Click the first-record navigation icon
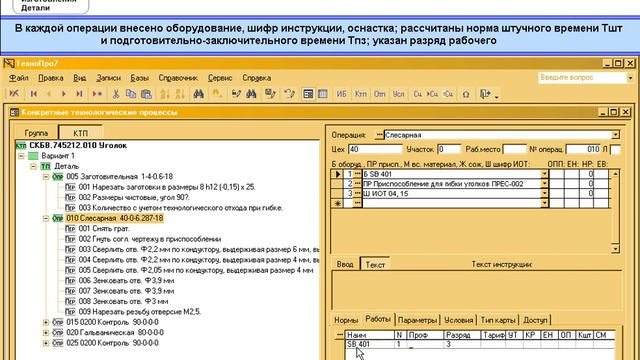640x360 pixels. click(x=34, y=94)
